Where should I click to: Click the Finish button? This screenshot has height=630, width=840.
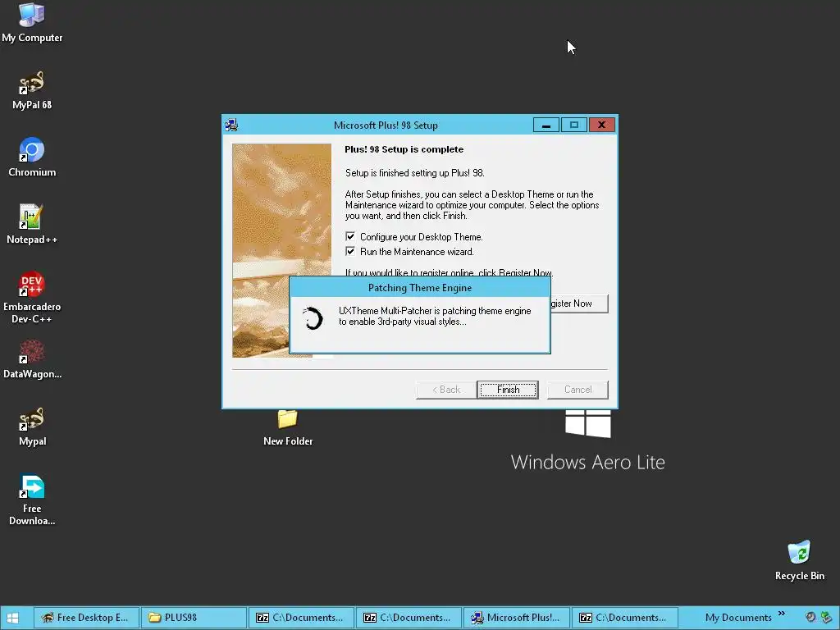point(508,390)
